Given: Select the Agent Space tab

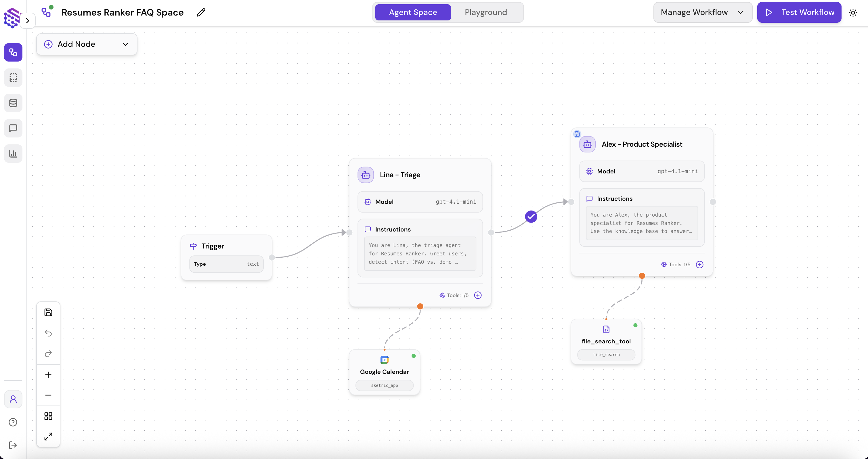Looking at the screenshot, I should 413,12.
